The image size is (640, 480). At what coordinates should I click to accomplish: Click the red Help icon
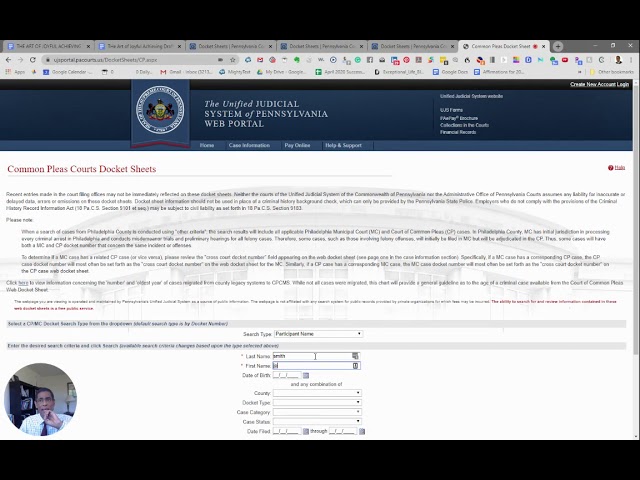[611, 168]
